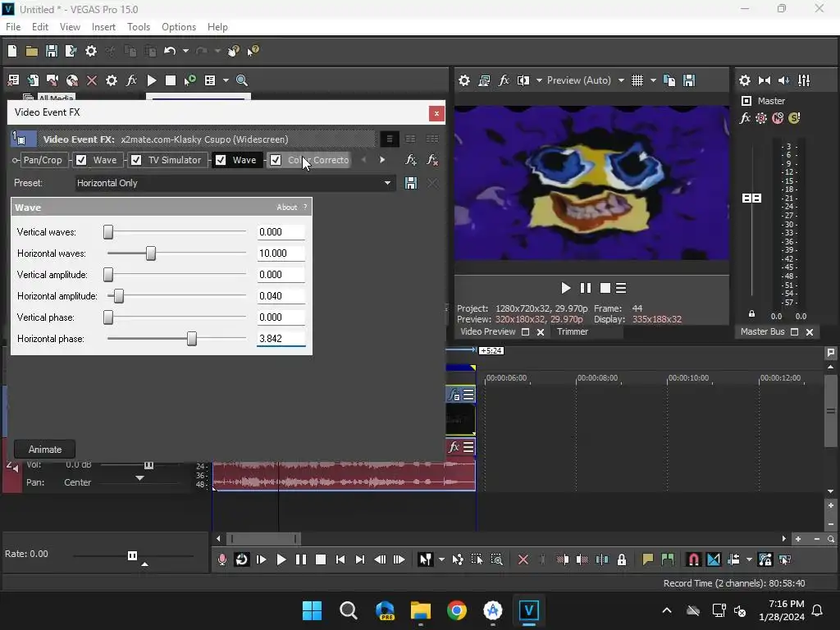Open Video Output FX in preview toolbar

504,80
